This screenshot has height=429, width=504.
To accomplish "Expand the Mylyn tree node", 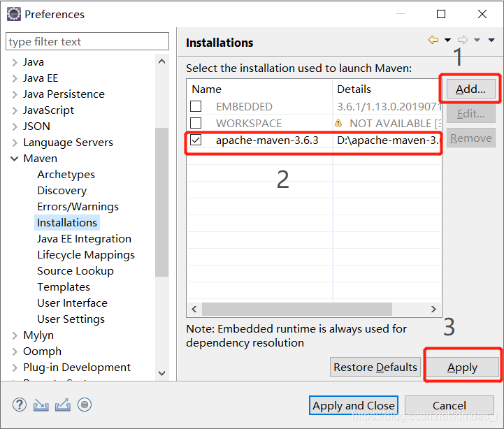I will pyautogui.click(x=15, y=335).
